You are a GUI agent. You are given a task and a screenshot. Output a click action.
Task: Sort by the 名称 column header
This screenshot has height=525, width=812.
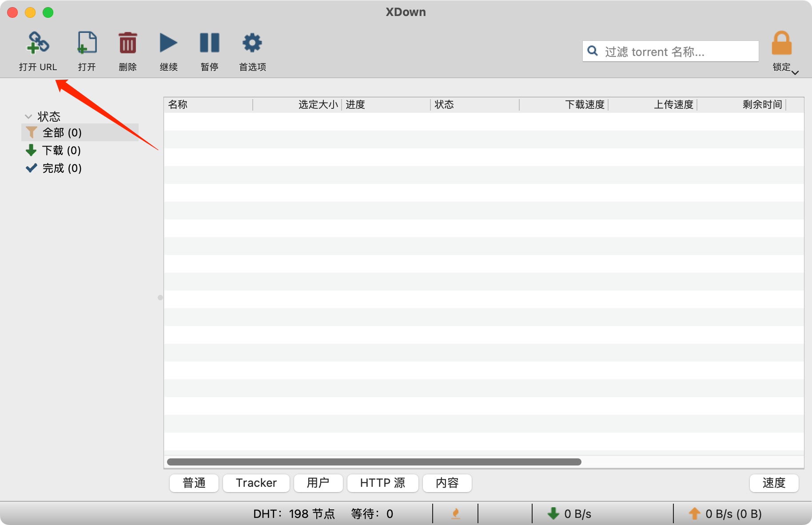coord(208,104)
